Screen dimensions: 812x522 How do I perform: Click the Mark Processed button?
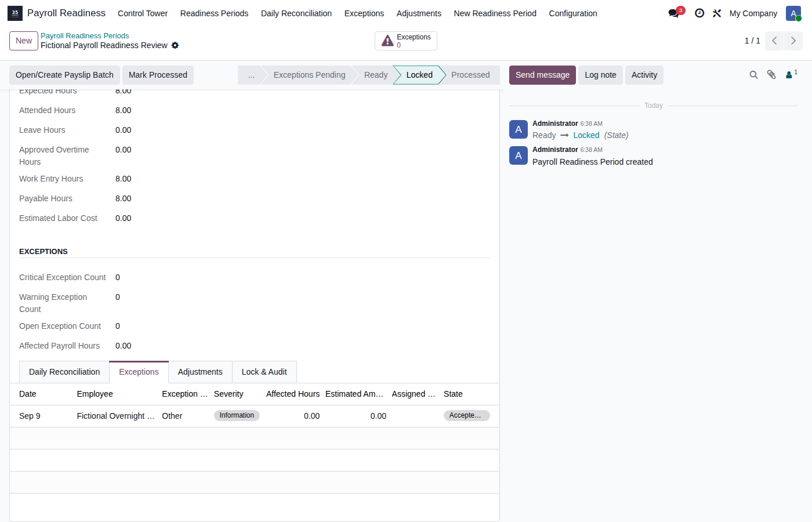pyautogui.click(x=158, y=75)
